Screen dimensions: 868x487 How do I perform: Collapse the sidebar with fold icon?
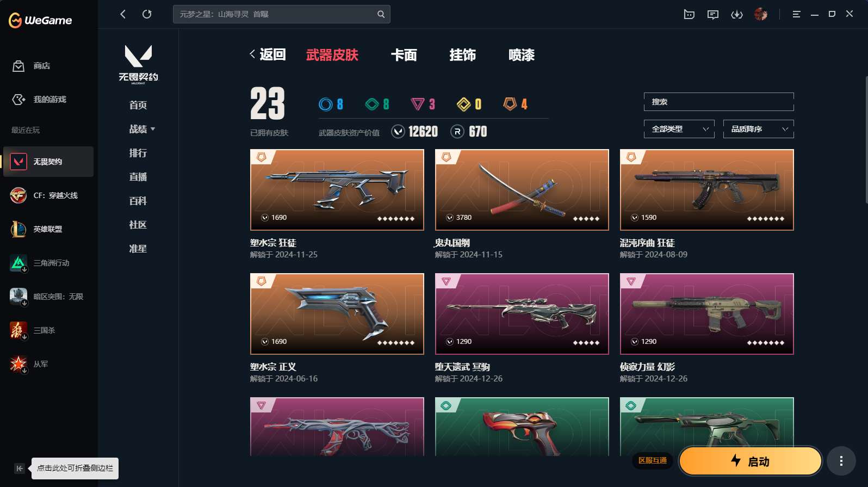[20, 468]
